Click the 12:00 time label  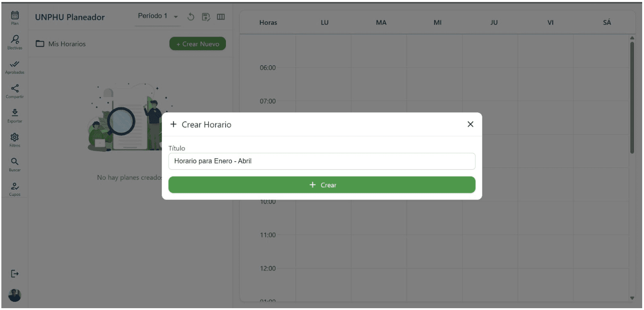point(268,268)
